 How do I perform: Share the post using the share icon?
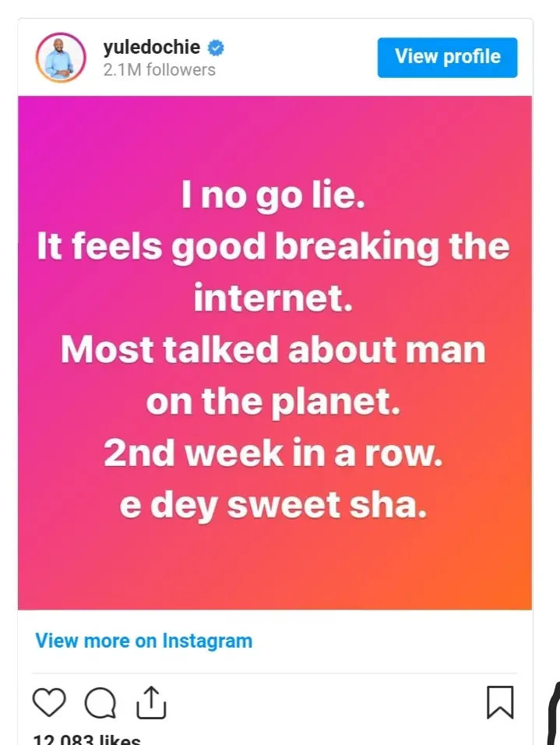pos(150,701)
